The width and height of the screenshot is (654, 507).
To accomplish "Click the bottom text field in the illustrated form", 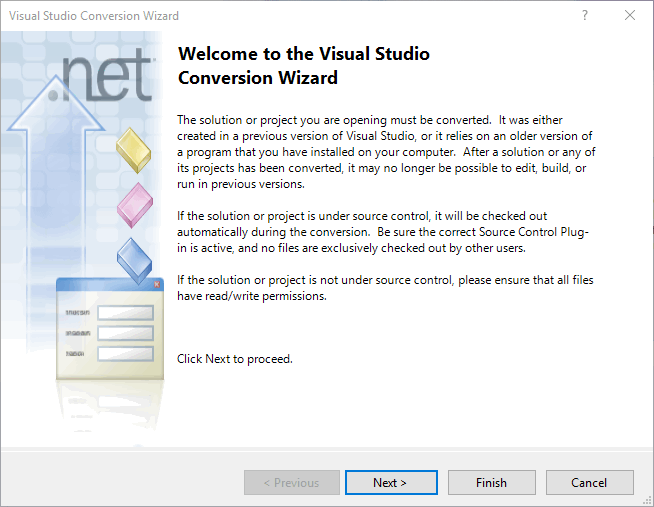I will tap(124, 353).
